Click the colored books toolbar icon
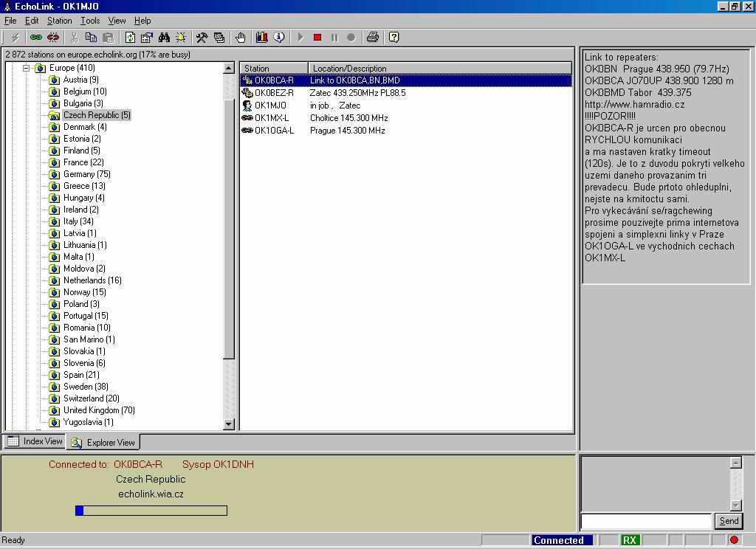Image resolution: width=756 pixels, height=549 pixels. 262,37
